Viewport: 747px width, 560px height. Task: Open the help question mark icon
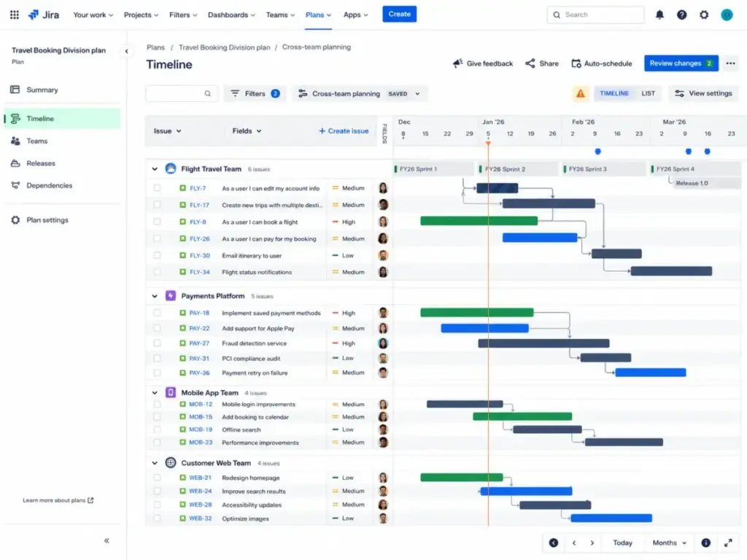682,15
